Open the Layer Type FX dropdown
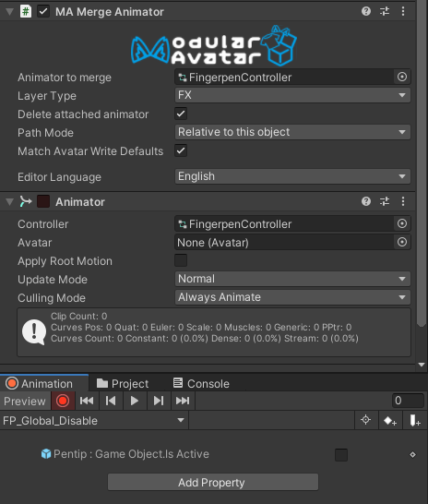The image size is (428, 504). click(x=292, y=95)
